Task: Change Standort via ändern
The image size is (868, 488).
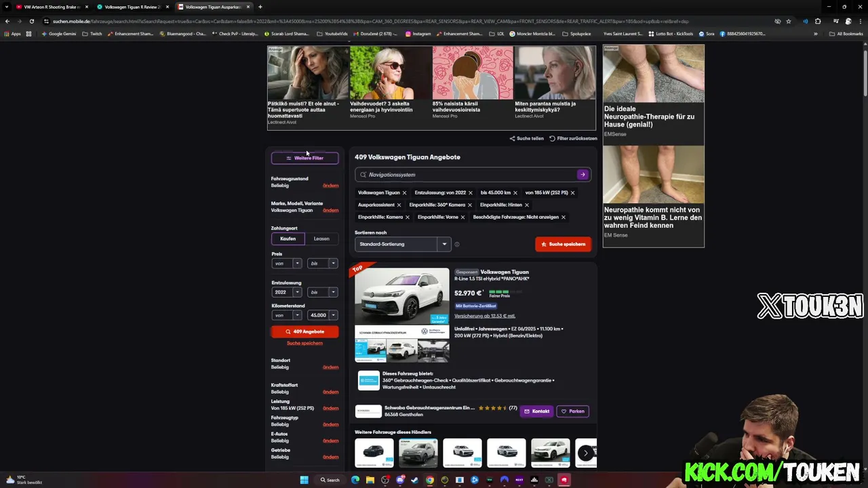Action: click(330, 367)
